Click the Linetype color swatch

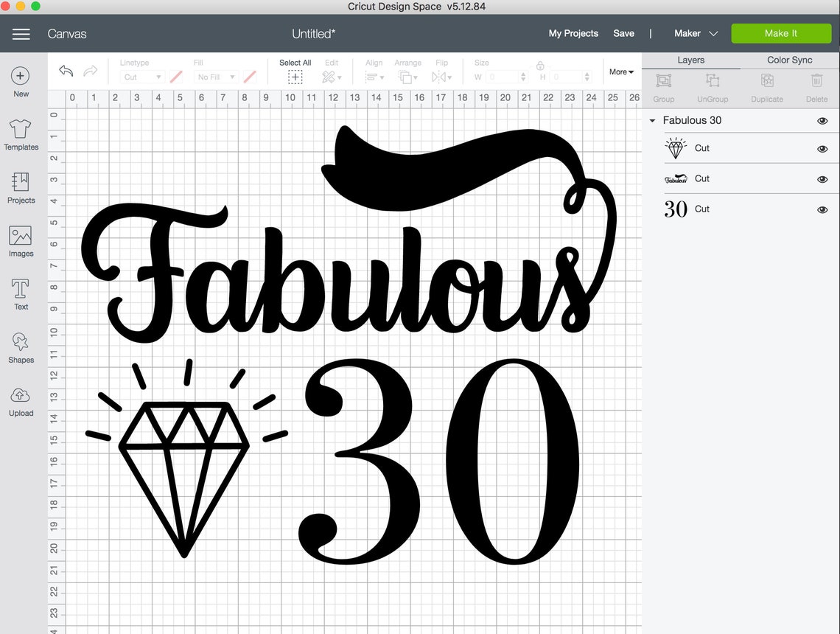click(x=176, y=77)
